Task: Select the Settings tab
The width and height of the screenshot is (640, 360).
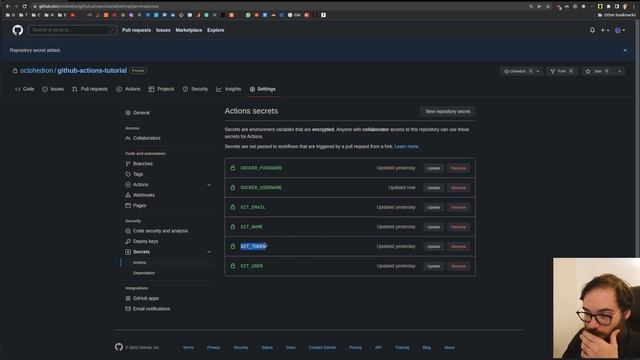Action: pyautogui.click(x=262, y=89)
